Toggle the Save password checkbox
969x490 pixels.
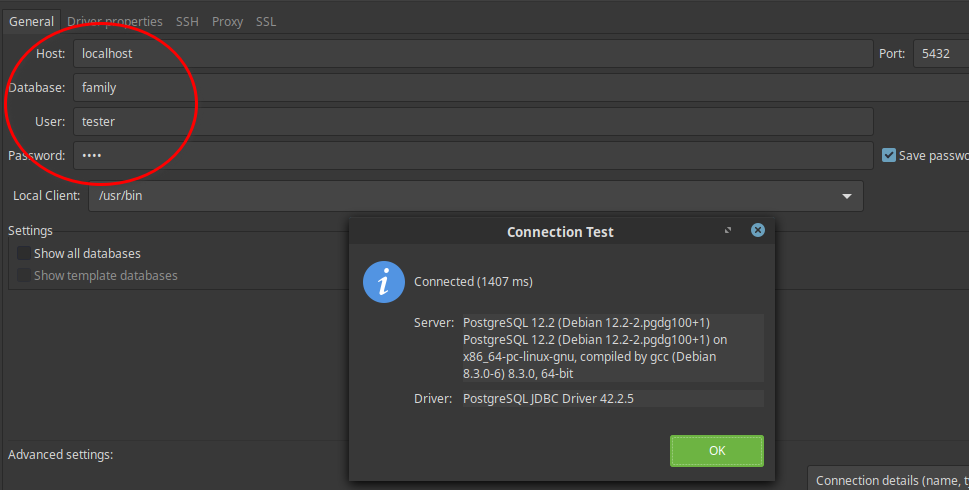pyautogui.click(x=889, y=155)
